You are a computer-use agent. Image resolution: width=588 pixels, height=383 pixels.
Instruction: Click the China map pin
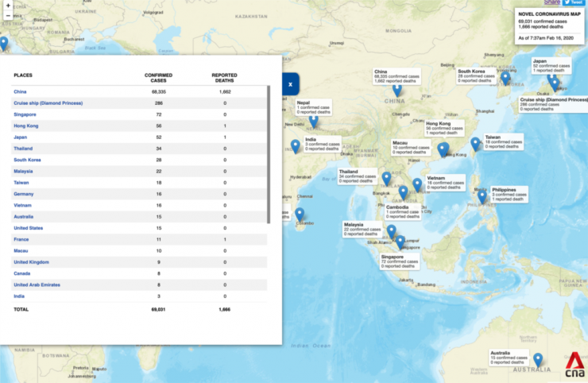pos(397,90)
